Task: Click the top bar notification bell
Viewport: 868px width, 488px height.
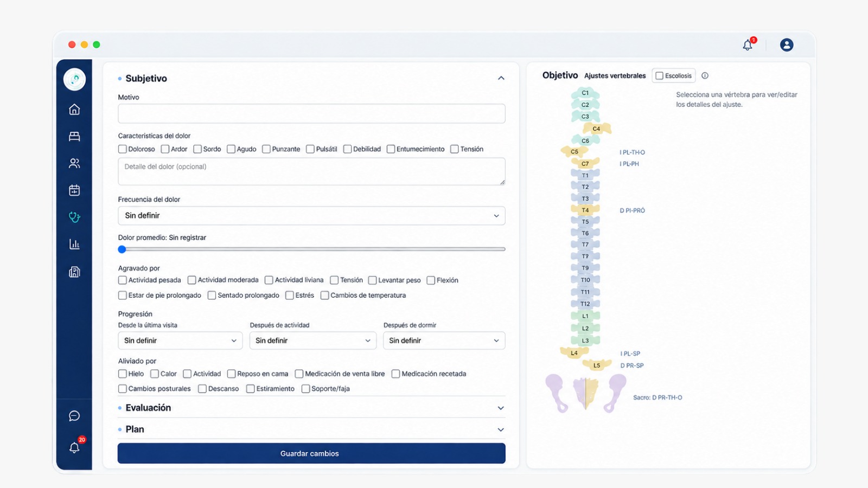Action: [x=748, y=45]
